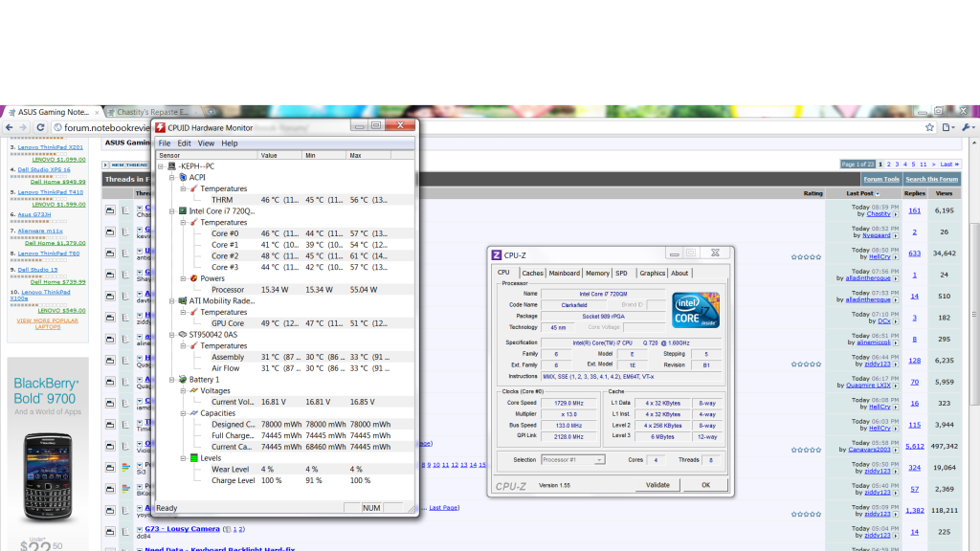Switch to the Mainboard tab in CPU-Z
Screen dimensions: 980x551
point(565,273)
